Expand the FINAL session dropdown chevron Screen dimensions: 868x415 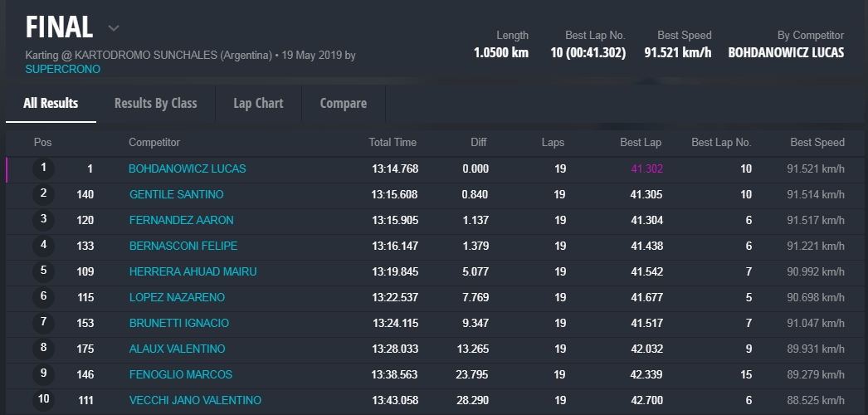pyautogui.click(x=114, y=28)
